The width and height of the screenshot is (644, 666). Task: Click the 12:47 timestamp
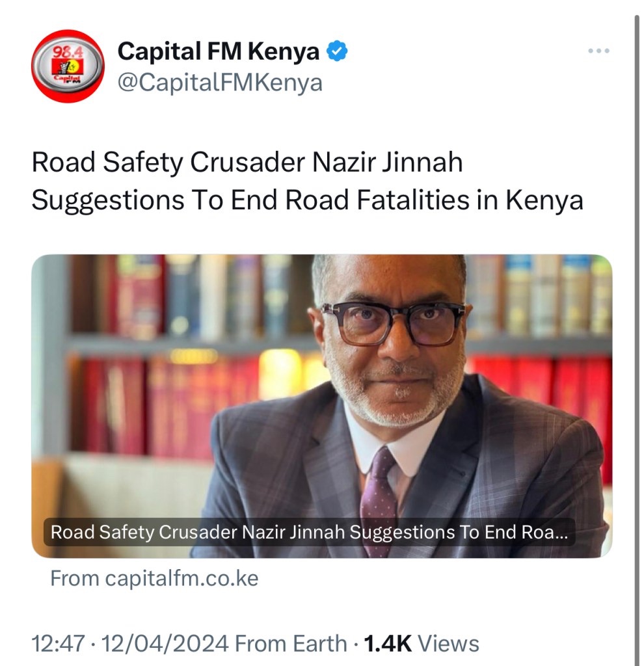[58, 643]
